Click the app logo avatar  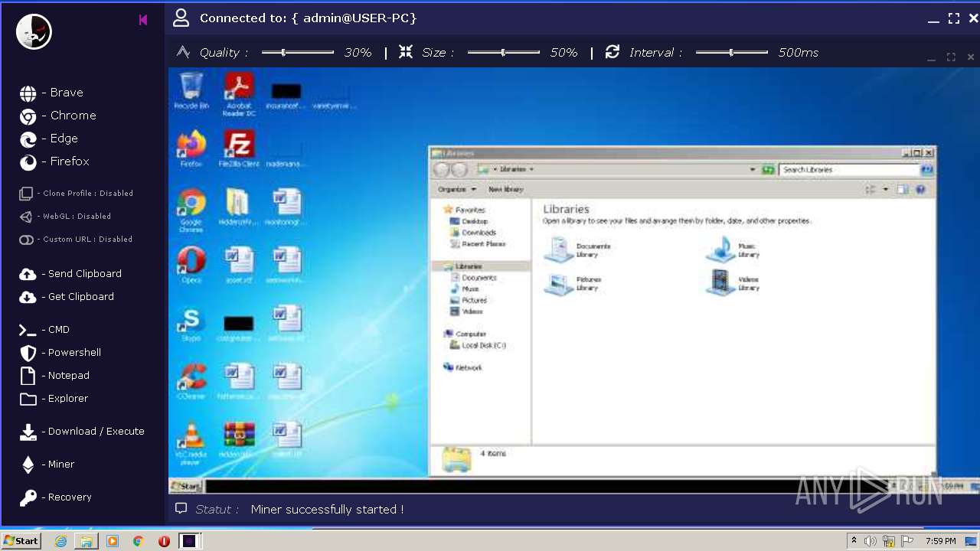[34, 32]
